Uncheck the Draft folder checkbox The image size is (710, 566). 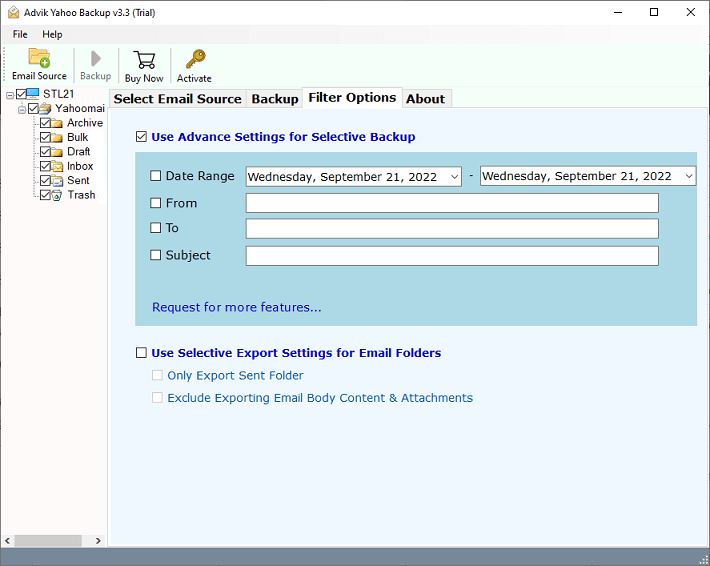pyautogui.click(x=45, y=151)
